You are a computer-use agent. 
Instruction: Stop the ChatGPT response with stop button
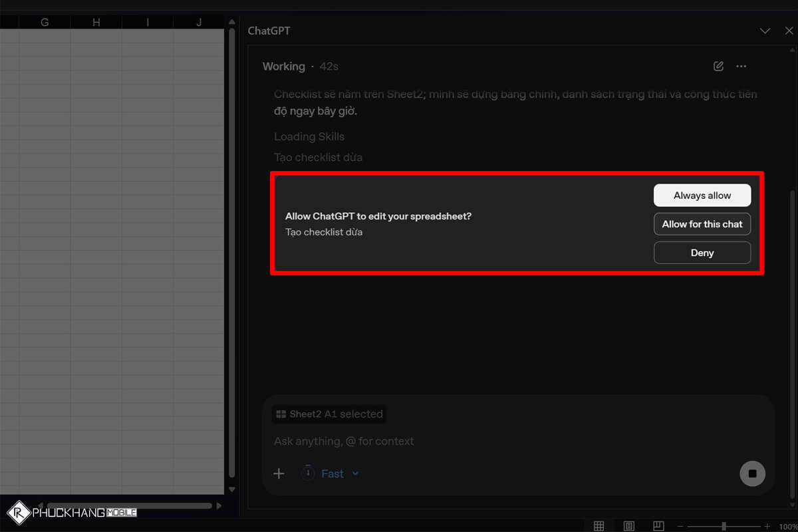(752, 473)
